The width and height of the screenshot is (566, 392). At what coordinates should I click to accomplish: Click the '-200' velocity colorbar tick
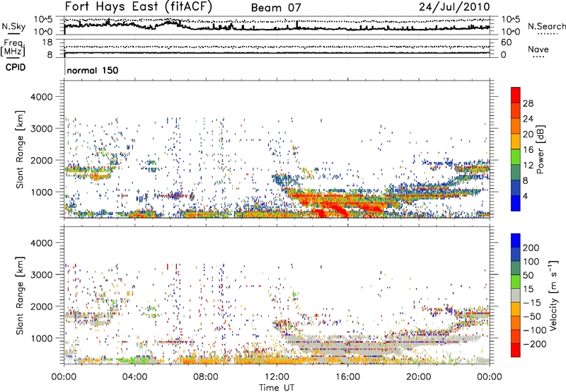(535, 345)
